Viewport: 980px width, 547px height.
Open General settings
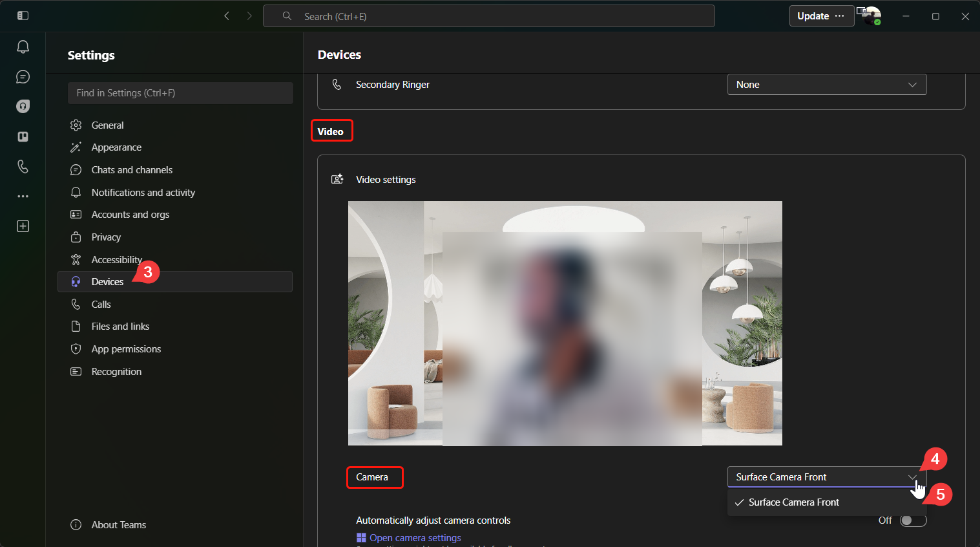click(x=175, y=125)
